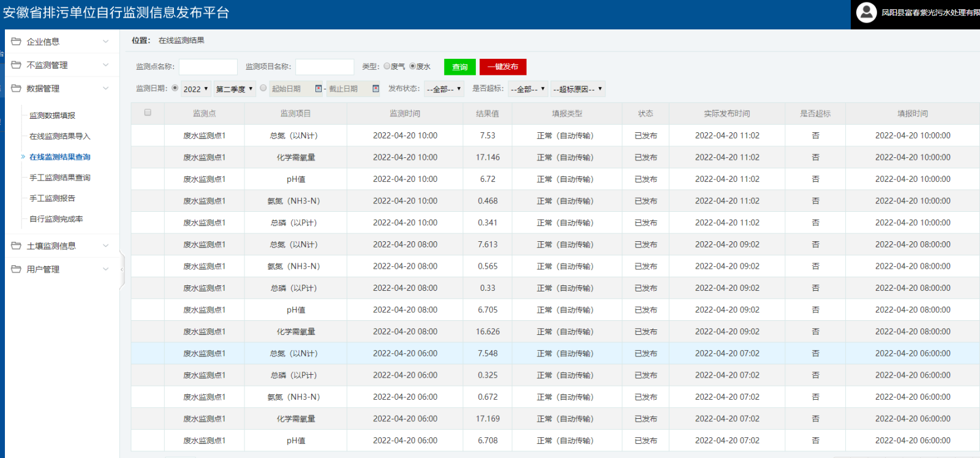Click folder icon beside 数据管理
980x458 pixels.
pyautogui.click(x=16, y=88)
